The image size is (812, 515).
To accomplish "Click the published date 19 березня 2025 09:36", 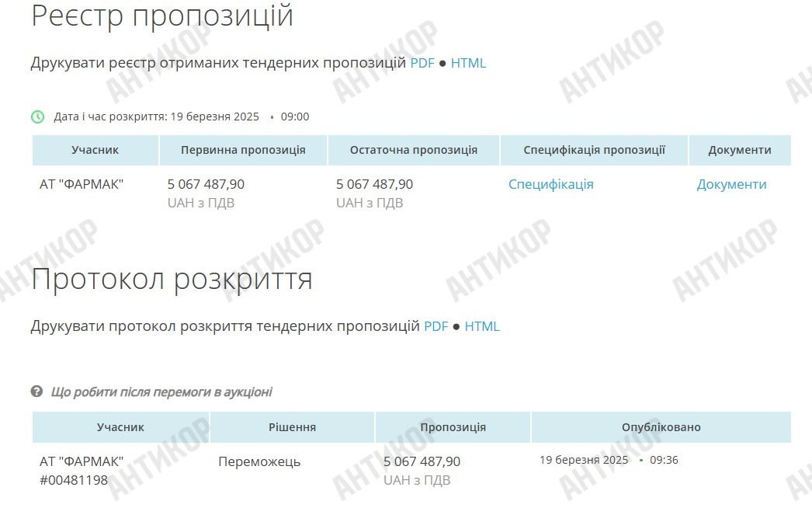I will (609, 460).
